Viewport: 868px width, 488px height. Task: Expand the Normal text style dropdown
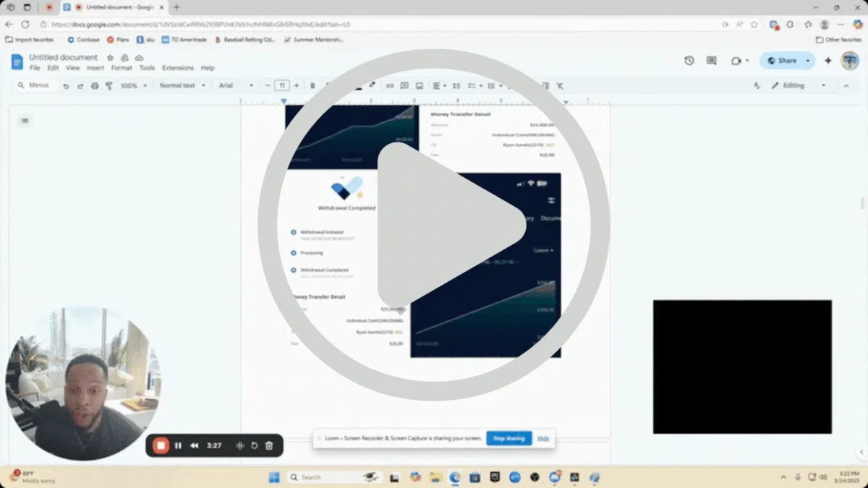pos(182,85)
